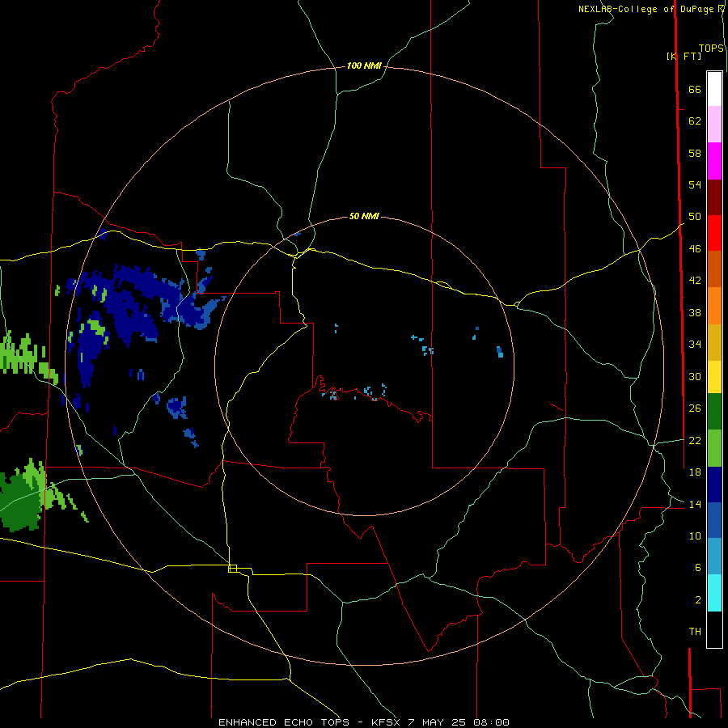Pick the light green legend swatch

coord(714,447)
